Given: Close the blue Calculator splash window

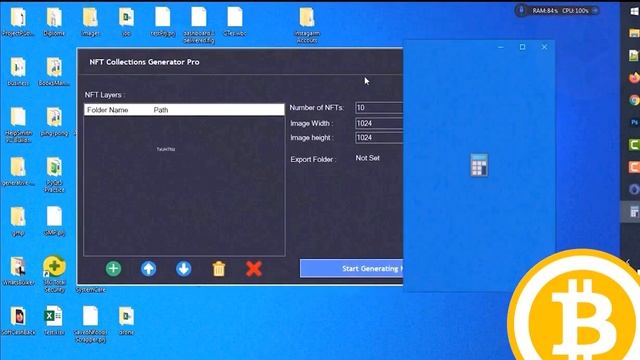Looking at the screenshot, I should click(x=544, y=47).
